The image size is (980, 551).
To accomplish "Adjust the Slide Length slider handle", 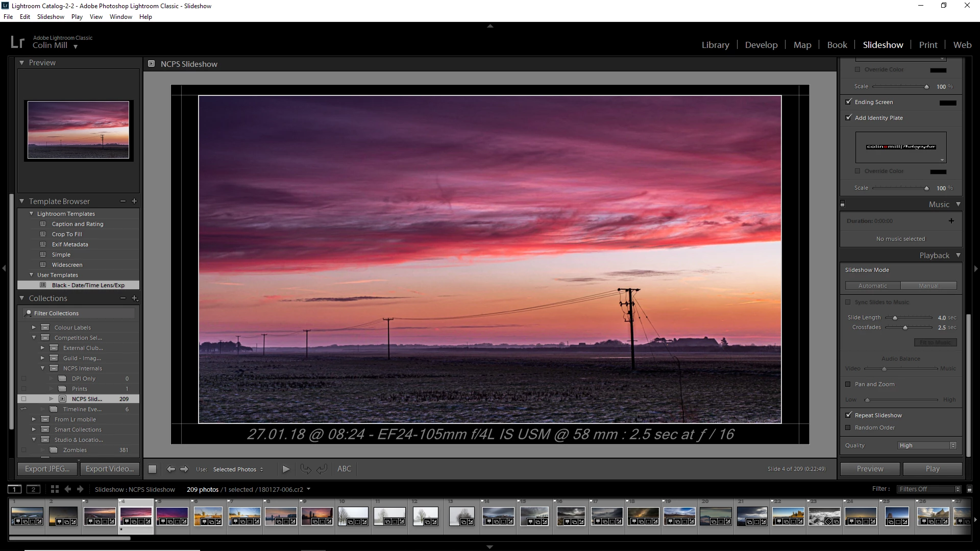I will pyautogui.click(x=895, y=317).
